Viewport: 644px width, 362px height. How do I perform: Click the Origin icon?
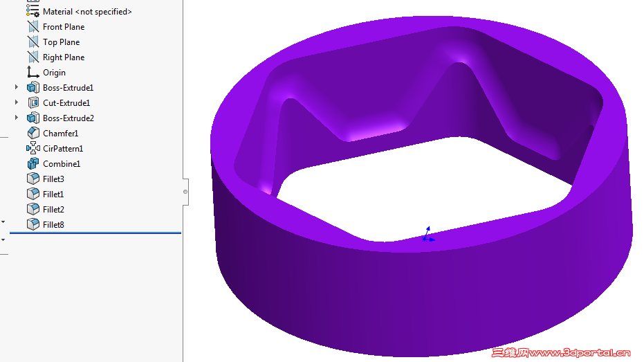33,72
